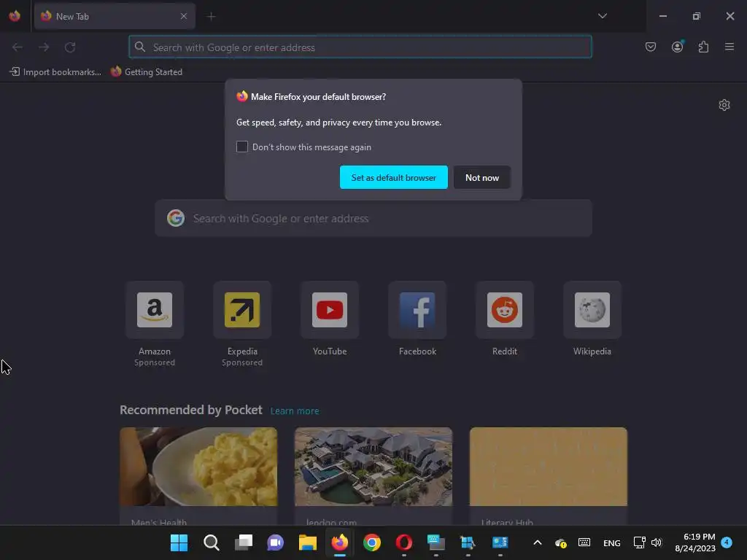Click Set as default browser button
The image size is (747, 560).
[393, 177]
